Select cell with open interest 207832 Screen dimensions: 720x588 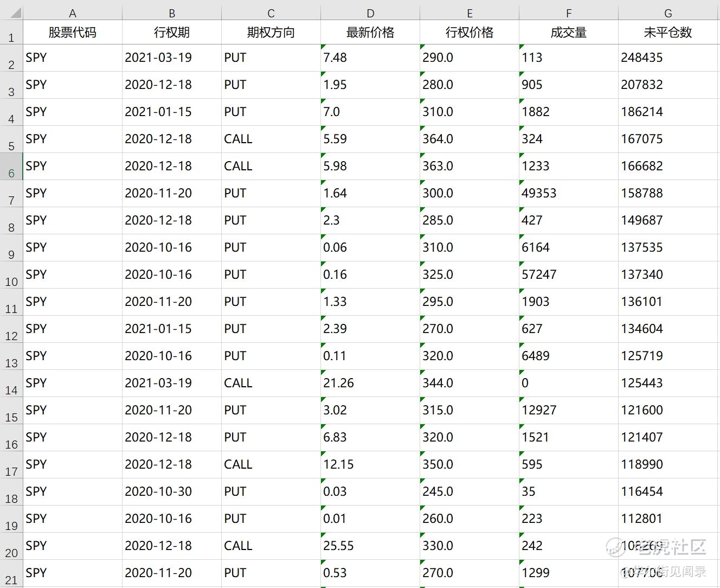(x=668, y=85)
